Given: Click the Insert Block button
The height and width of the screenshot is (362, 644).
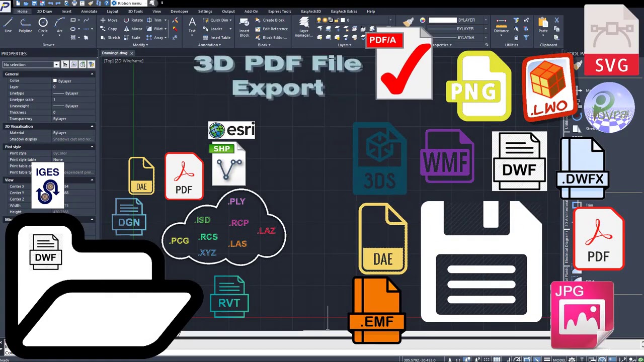Looking at the screenshot, I should point(244,28).
